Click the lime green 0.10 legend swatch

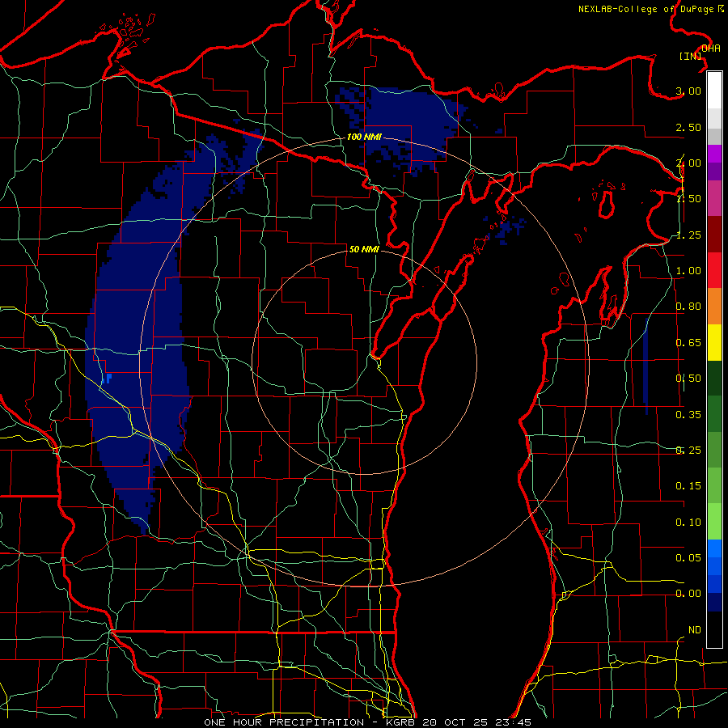(x=714, y=522)
